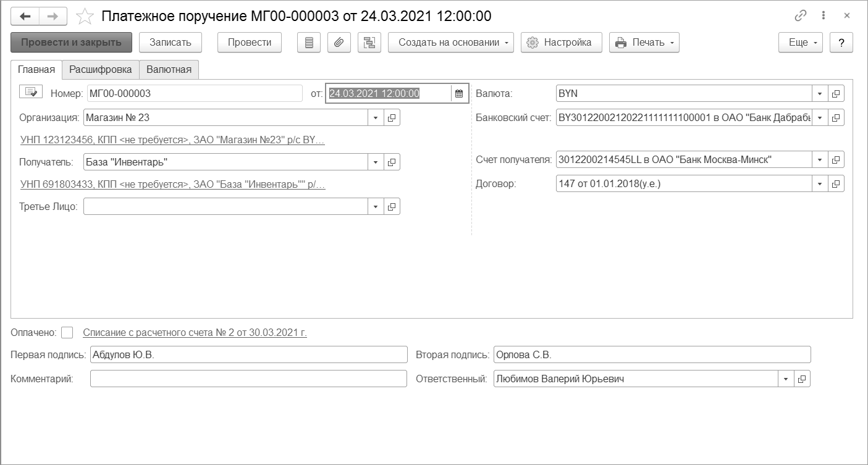Click the Вторая подпись field
This screenshot has width=868, height=465.
pos(652,354)
